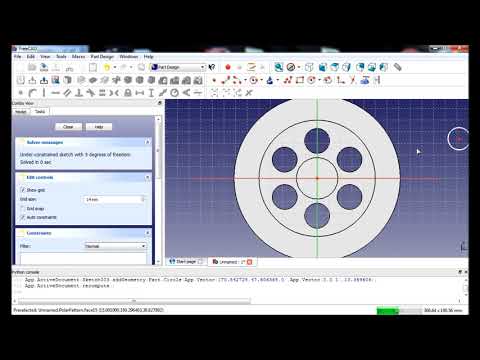This screenshot has width=480, height=360.
Task: Click the Close button in Tasks panel
Action: tap(68, 127)
